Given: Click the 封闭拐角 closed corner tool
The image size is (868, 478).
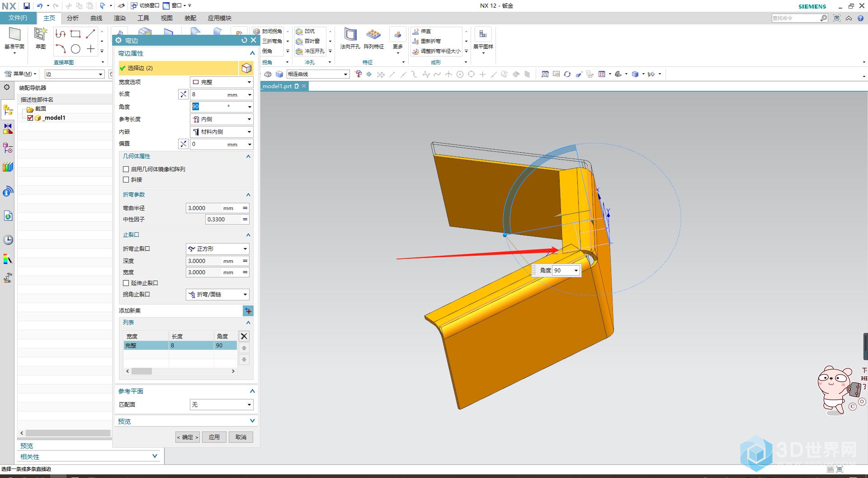Looking at the screenshot, I should 268,31.
